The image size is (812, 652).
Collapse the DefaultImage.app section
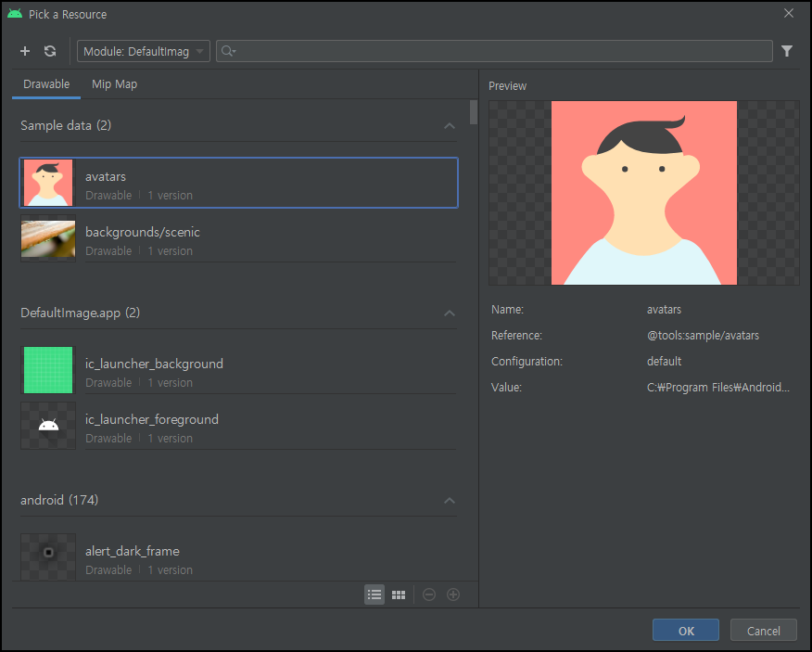(450, 313)
